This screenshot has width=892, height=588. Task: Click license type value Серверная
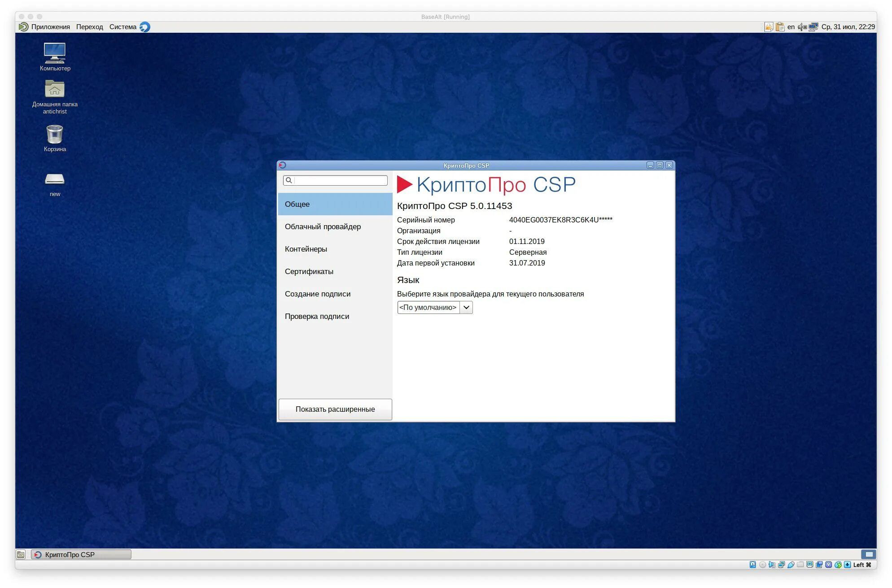point(528,252)
